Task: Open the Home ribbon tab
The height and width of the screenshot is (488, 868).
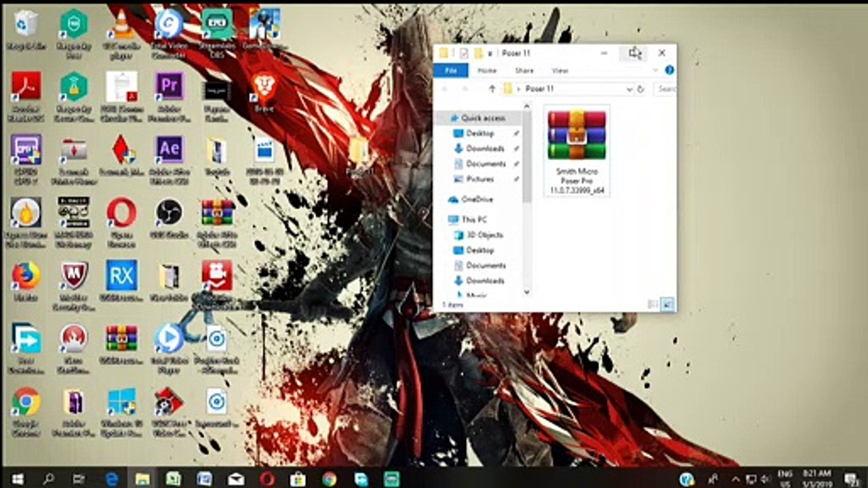Action: [487, 70]
